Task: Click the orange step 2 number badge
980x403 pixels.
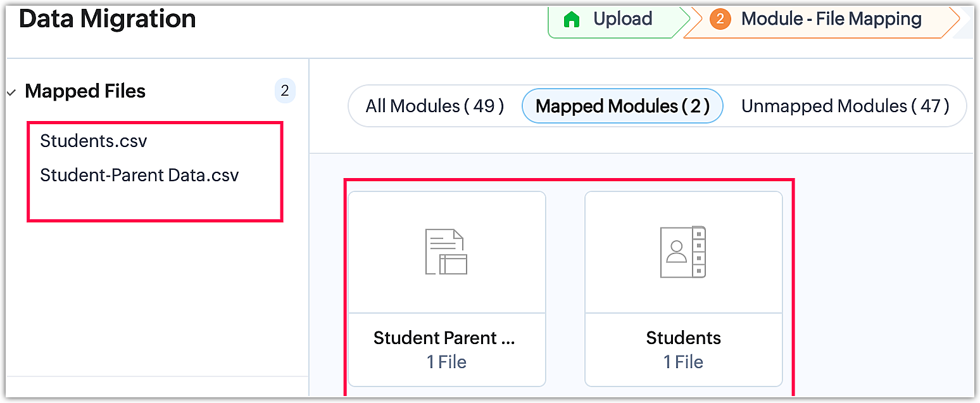Action: click(x=720, y=20)
